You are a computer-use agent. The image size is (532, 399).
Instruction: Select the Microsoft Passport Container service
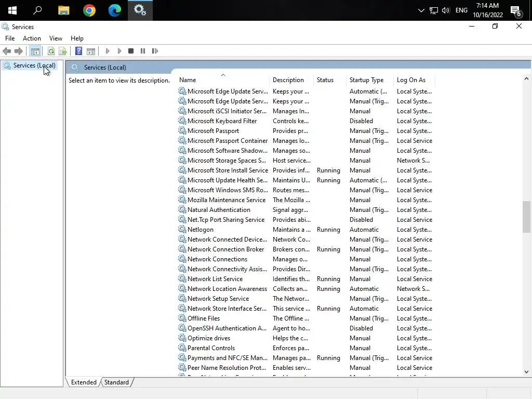coord(306,141)
